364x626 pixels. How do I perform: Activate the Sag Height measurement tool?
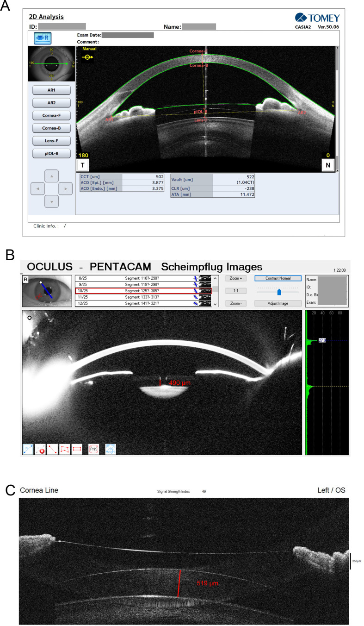(110, 449)
